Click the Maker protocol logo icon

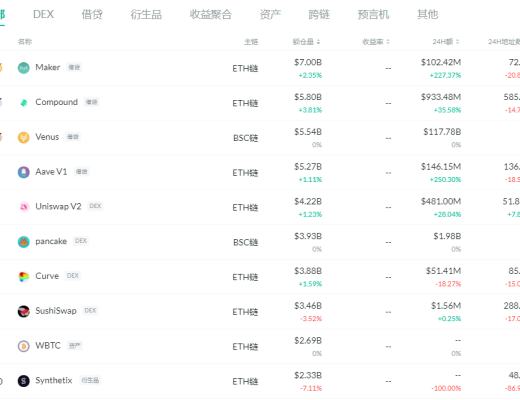[x=24, y=68]
